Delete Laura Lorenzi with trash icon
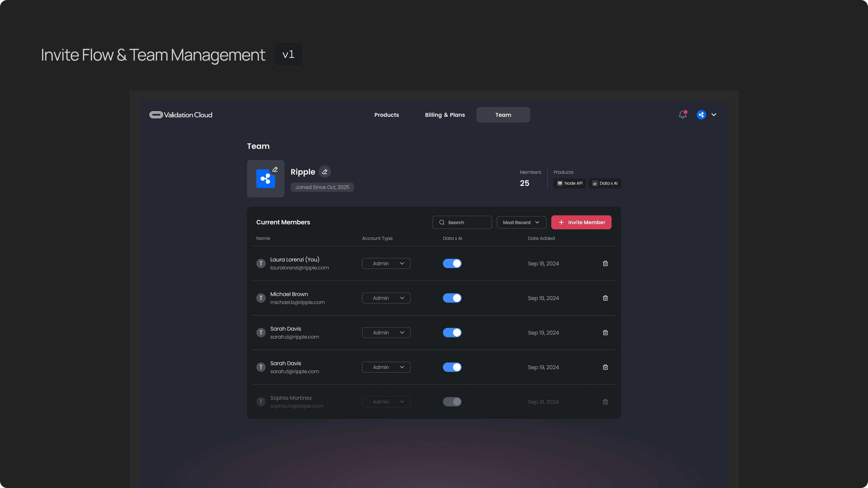Image resolution: width=868 pixels, height=488 pixels. [x=605, y=263]
